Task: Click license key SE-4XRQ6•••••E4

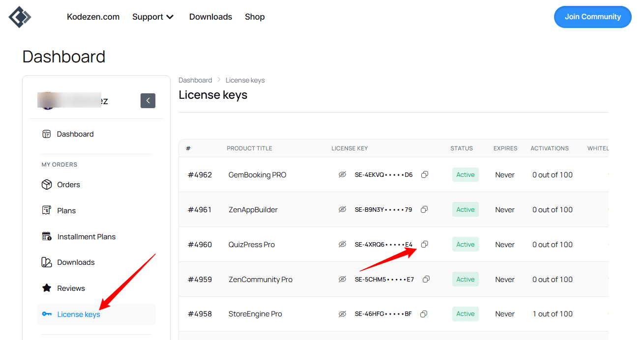Action: (x=384, y=244)
